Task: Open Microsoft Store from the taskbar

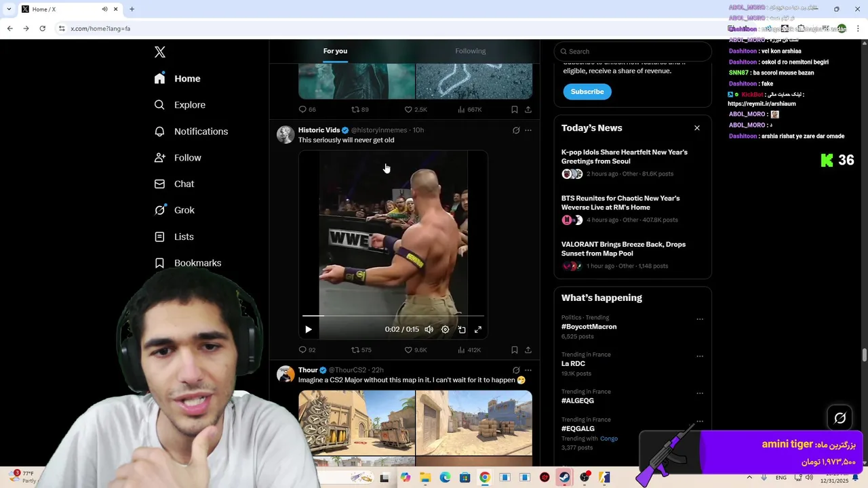Action: (465, 477)
